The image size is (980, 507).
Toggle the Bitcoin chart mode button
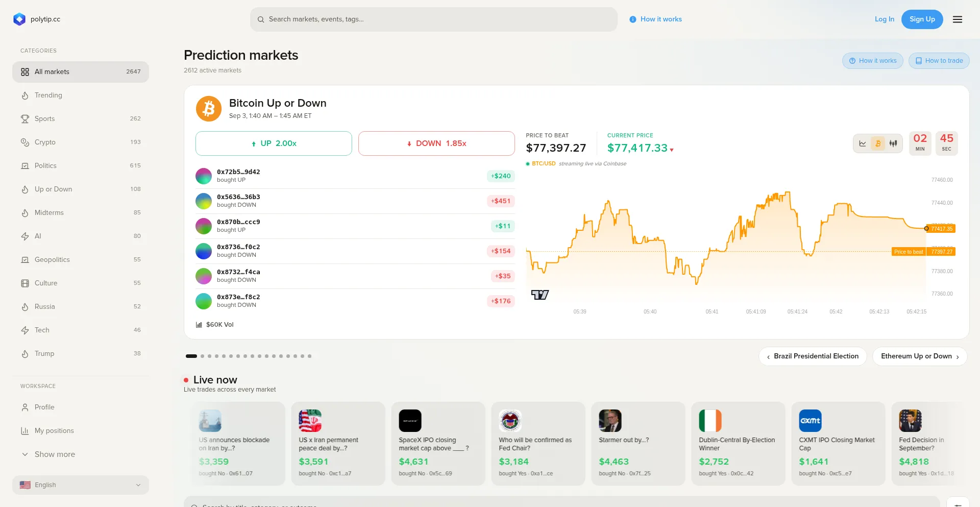pos(878,143)
